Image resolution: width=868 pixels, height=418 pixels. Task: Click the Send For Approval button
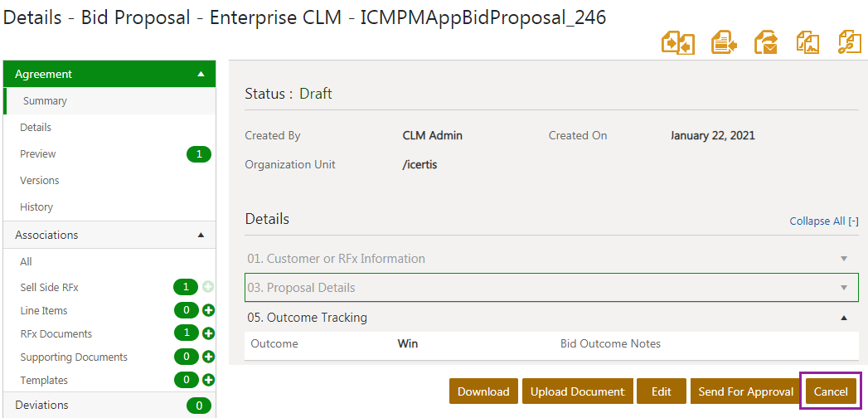[745, 391]
